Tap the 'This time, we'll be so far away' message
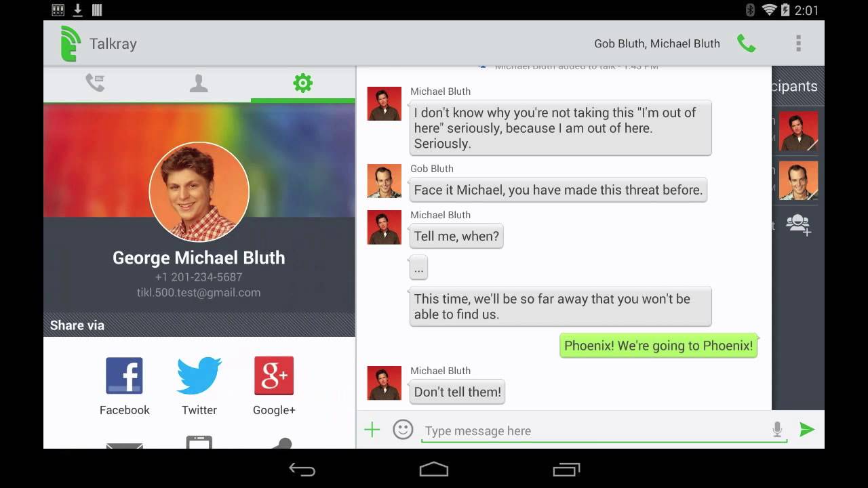Screen dimensions: 868x488 point(561,306)
